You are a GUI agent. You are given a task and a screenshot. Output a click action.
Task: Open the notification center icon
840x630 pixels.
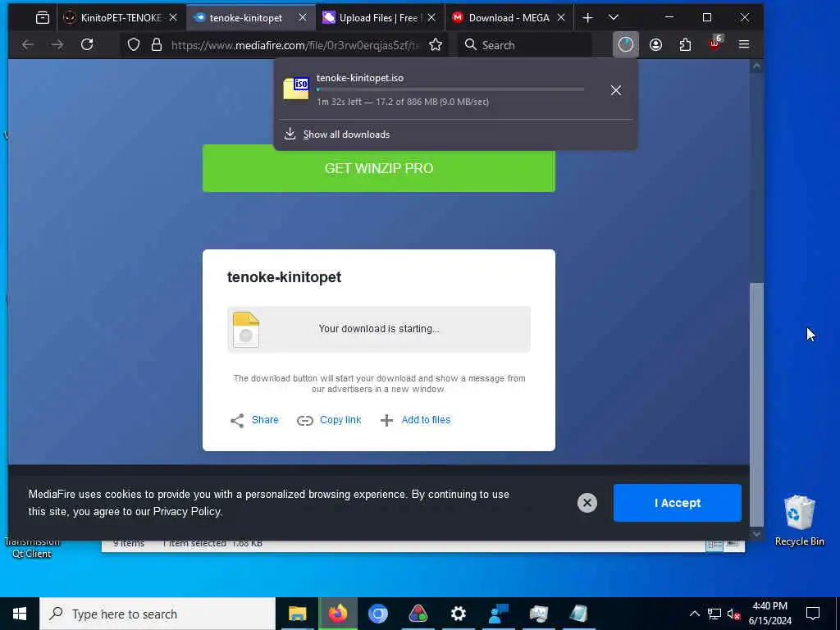(x=813, y=614)
